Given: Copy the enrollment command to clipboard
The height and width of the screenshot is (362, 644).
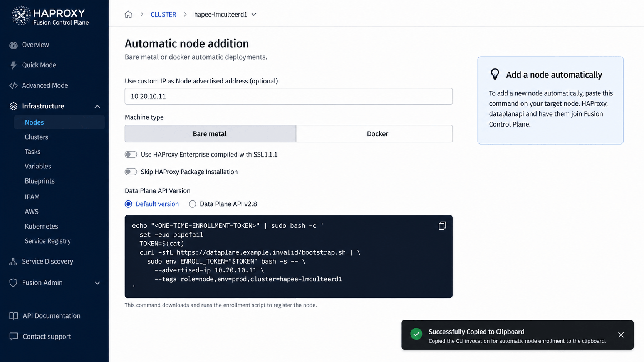Looking at the screenshot, I should point(442,226).
